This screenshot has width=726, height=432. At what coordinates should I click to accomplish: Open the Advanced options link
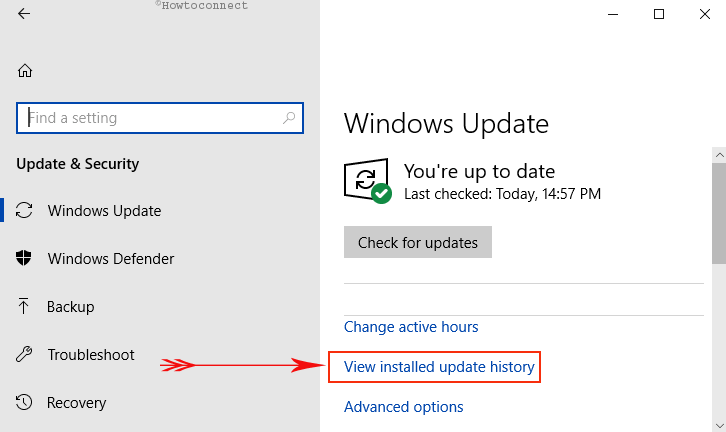click(x=403, y=407)
